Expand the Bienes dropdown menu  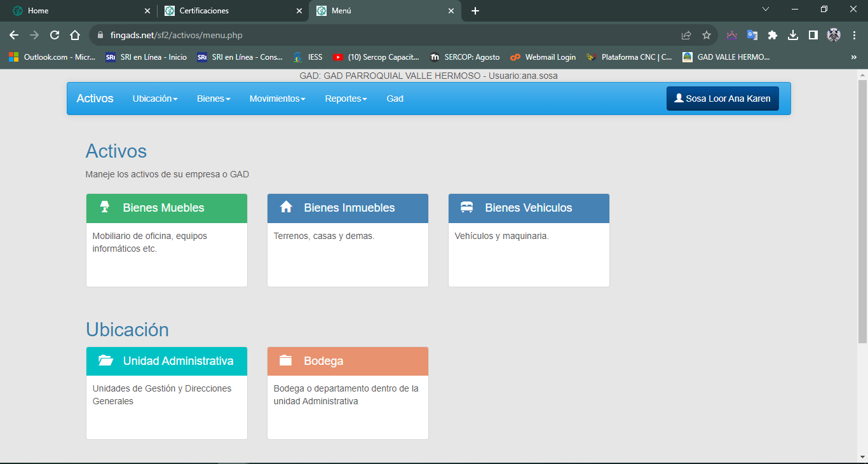click(x=214, y=99)
